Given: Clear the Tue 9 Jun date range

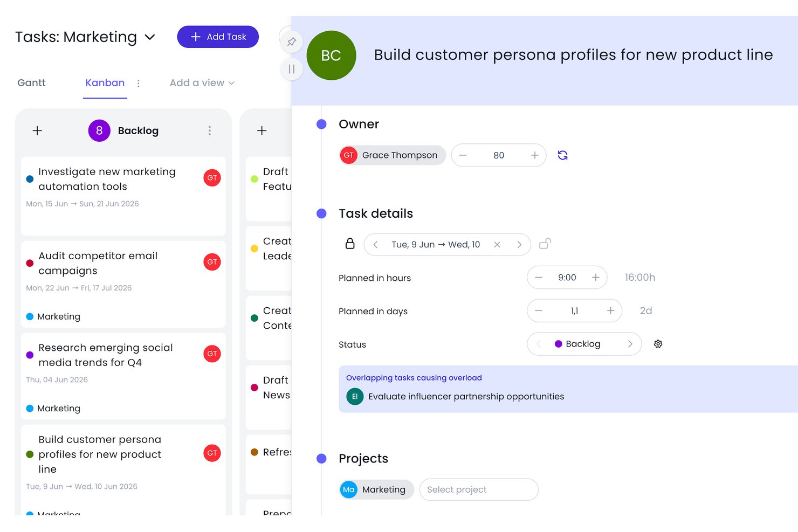Looking at the screenshot, I should coord(497,245).
